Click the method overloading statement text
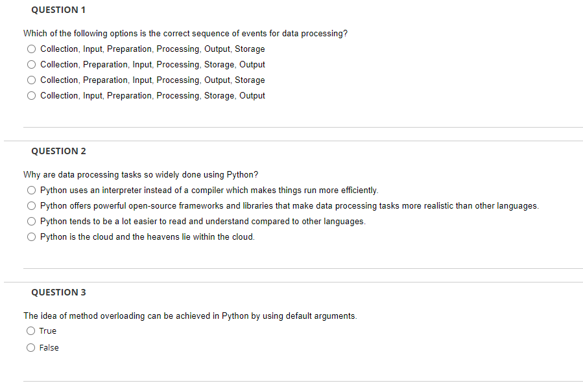The height and width of the screenshot is (392, 583). pyautogui.click(x=189, y=316)
